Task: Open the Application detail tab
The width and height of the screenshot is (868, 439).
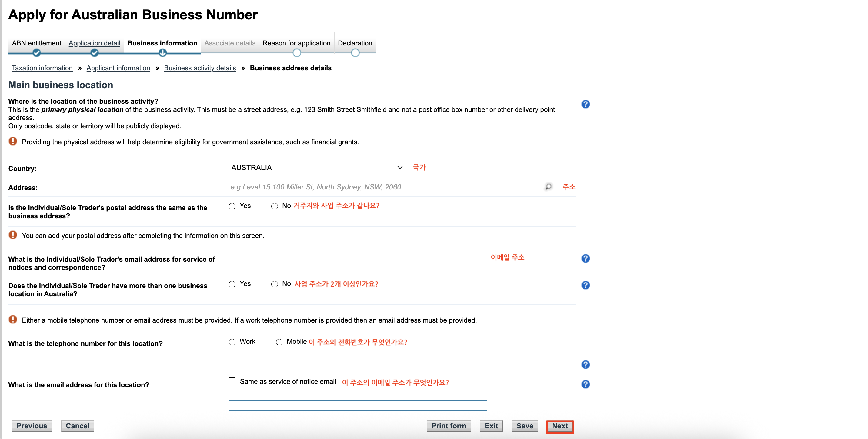Action: (x=94, y=43)
